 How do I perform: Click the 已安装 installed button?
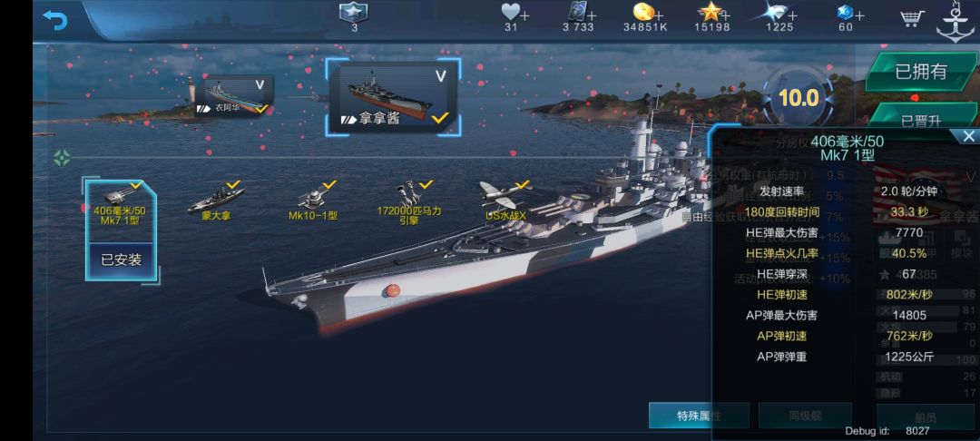120,260
